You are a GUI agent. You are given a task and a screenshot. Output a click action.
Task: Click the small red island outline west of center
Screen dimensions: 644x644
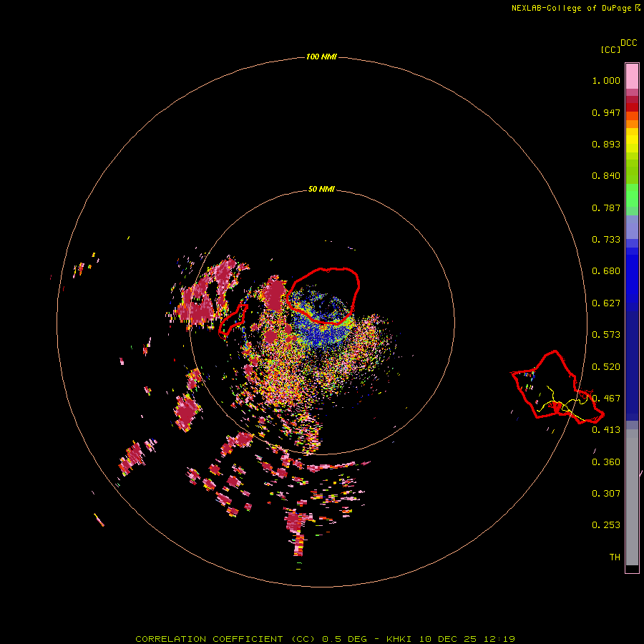[233, 320]
